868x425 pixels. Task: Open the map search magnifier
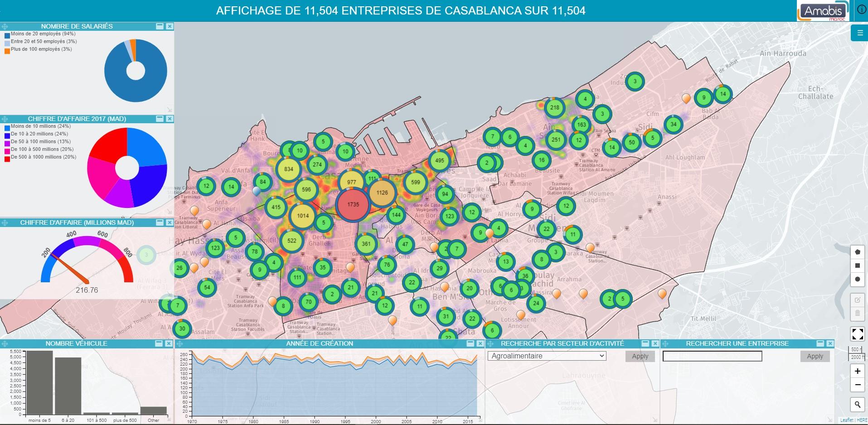pyautogui.click(x=857, y=404)
